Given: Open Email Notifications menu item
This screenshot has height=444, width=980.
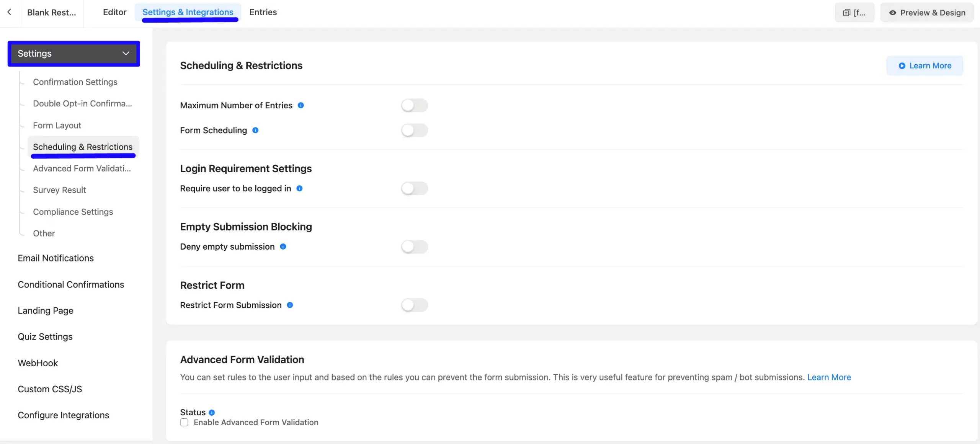Looking at the screenshot, I should click(56, 258).
